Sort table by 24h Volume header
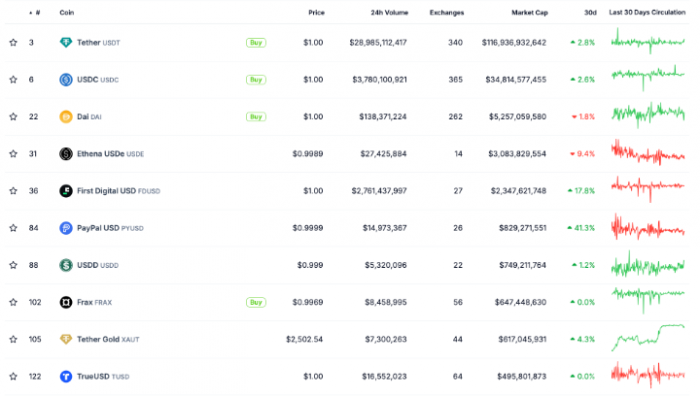This screenshot has width=700, height=396. [x=389, y=13]
